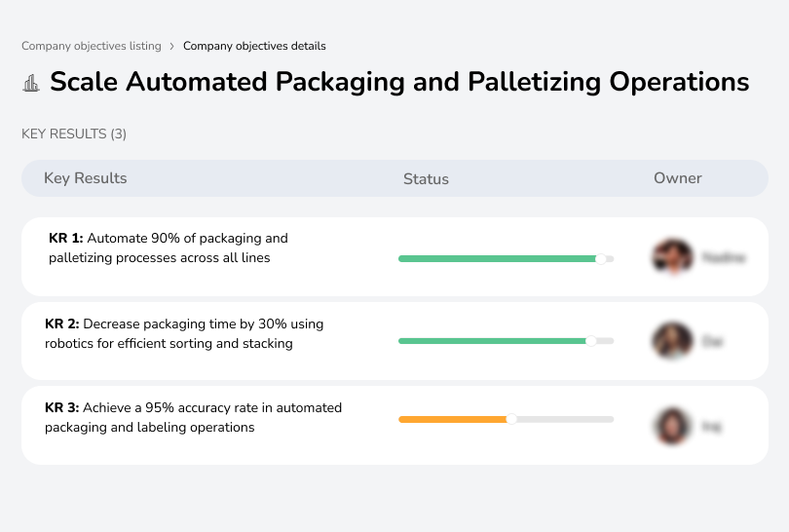Click the KR 1 green progress slider
The height and width of the screenshot is (532, 789).
coord(506,259)
